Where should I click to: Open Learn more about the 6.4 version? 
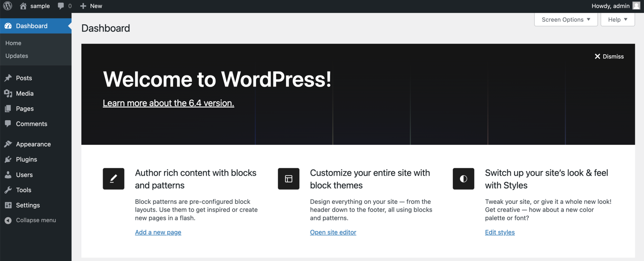pyautogui.click(x=168, y=103)
